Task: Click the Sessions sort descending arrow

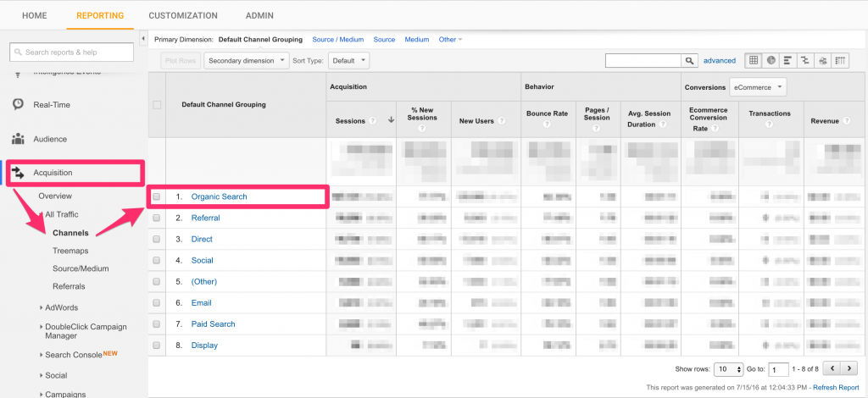Action: pyautogui.click(x=392, y=120)
